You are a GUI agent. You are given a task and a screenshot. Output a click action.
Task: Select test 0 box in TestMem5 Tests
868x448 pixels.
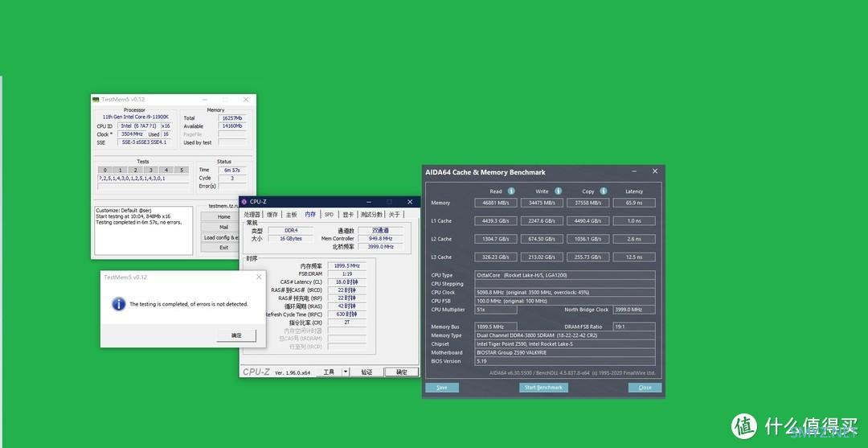(x=105, y=170)
